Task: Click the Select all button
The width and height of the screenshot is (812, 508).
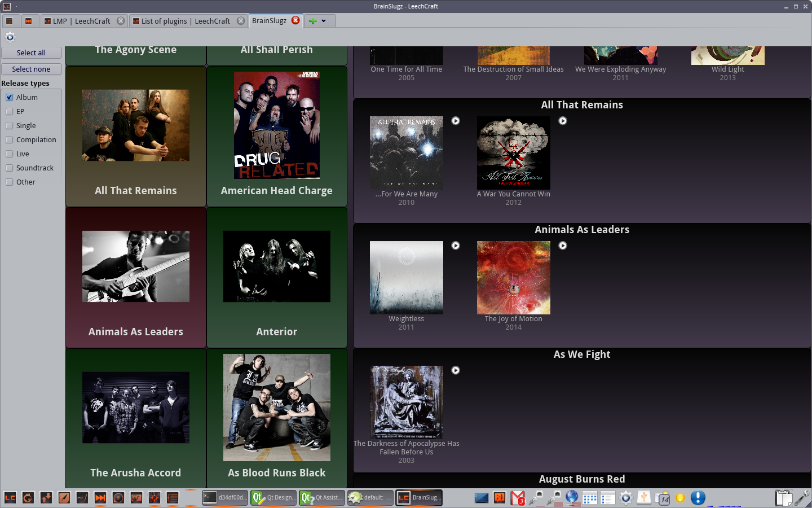Action: pyautogui.click(x=31, y=52)
